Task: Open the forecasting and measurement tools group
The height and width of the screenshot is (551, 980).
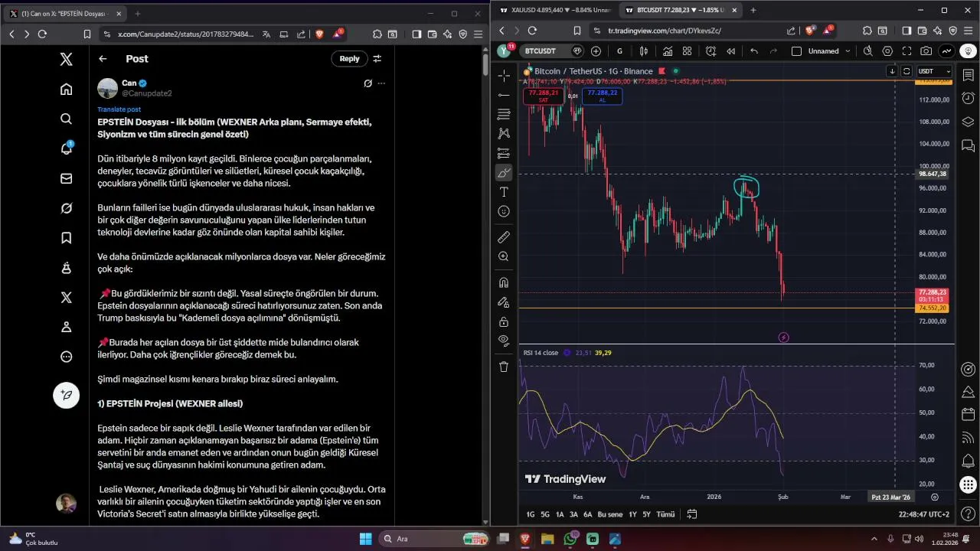Action: click(x=504, y=153)
